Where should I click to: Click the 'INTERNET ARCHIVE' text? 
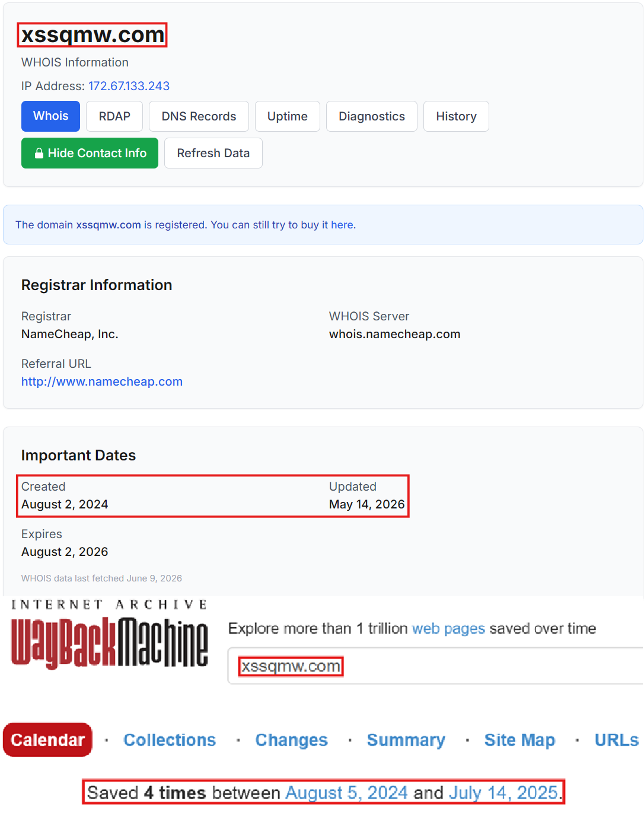(x=110, y=605)
